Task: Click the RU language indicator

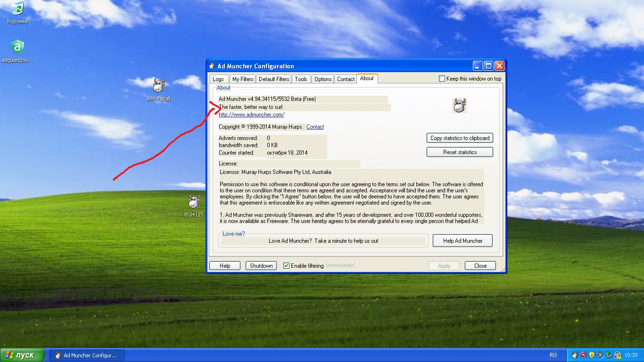Action: [x=553, y=355]
